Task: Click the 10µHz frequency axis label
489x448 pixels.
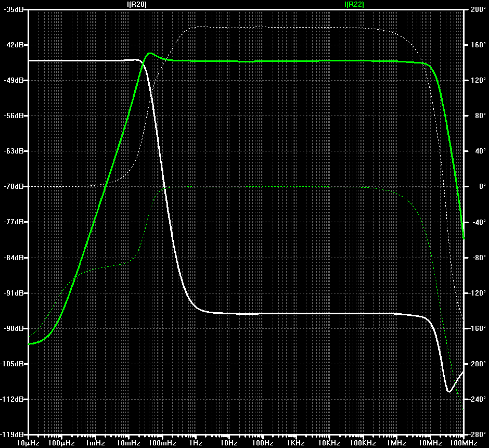Action: click(28, 443)
